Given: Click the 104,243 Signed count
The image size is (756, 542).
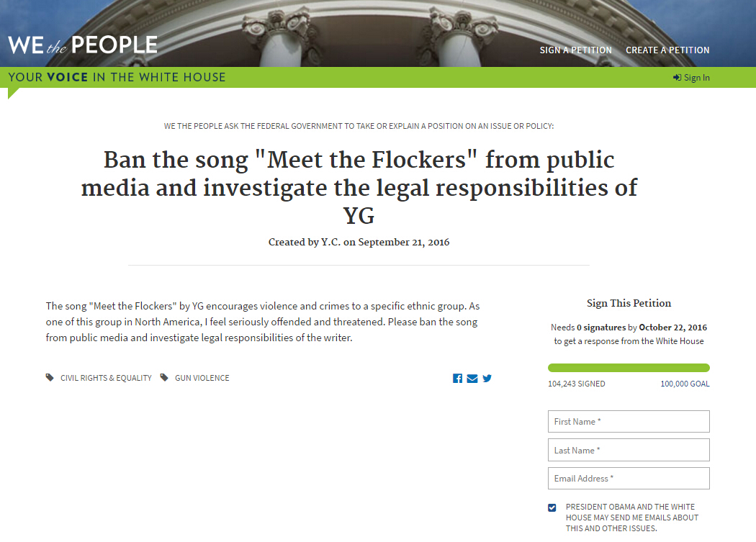Looking at the screenshot, I should pos(576,384).
